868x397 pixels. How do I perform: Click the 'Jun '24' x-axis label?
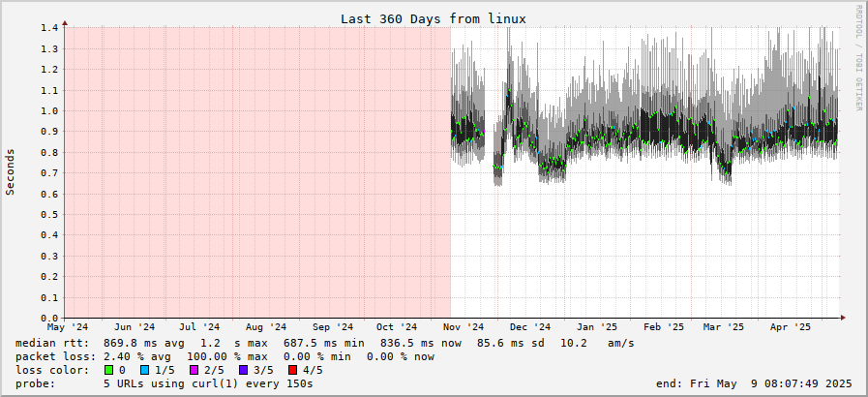[134, 327]
